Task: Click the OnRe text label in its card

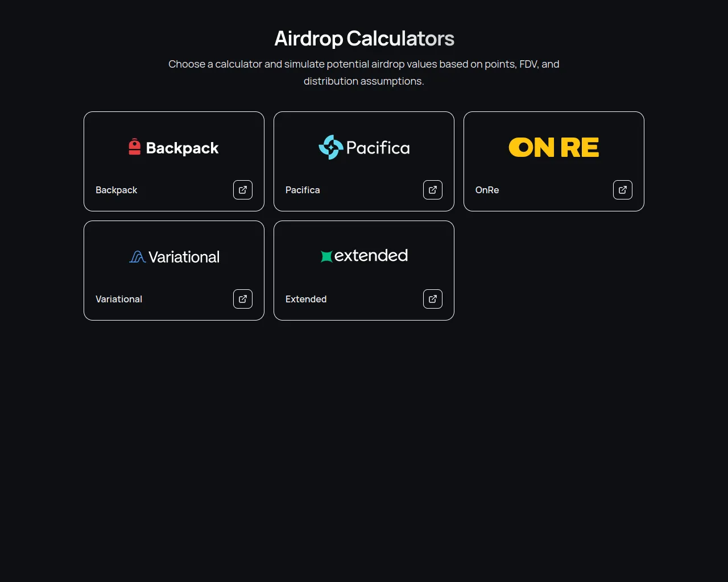Action: (x=487, y=190)
